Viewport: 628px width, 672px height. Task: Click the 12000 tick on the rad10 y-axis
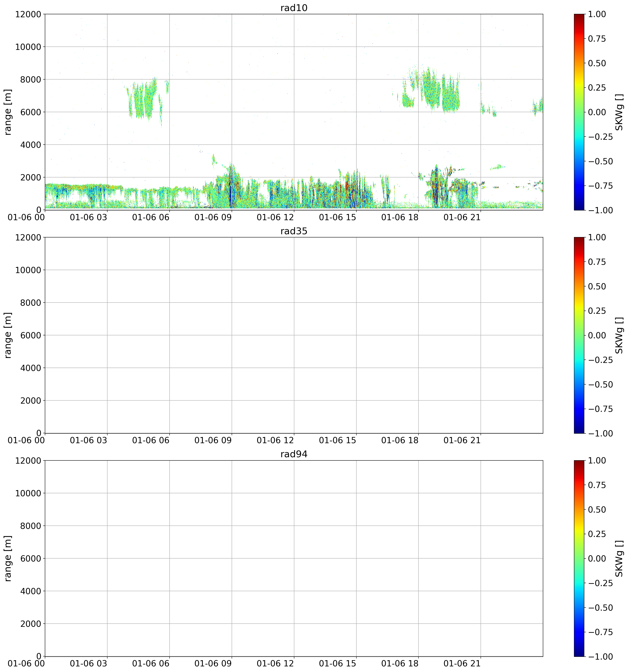[28, 14]
